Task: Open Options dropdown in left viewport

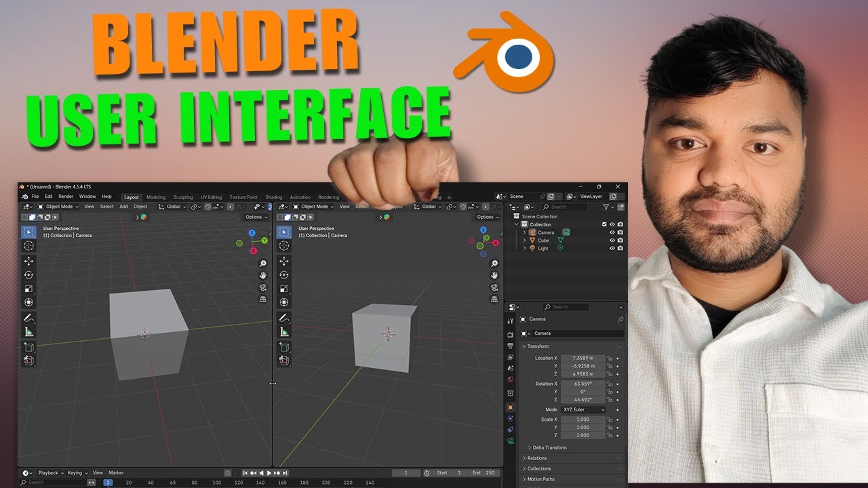Action: tap(257, 217)
